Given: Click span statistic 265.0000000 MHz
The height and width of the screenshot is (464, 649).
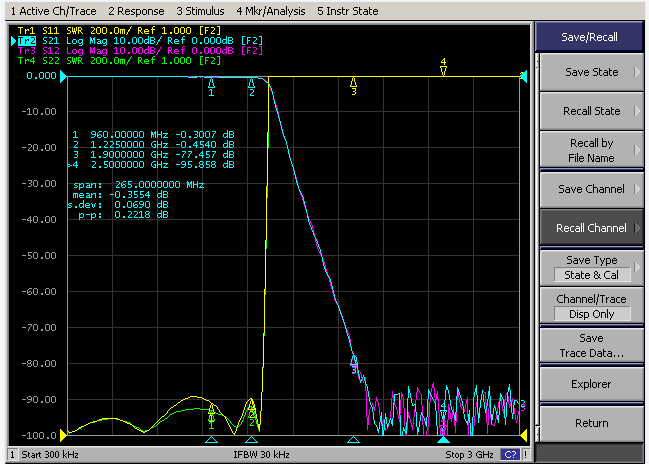Looking at the screenshot, I should (x=139, y=185).
